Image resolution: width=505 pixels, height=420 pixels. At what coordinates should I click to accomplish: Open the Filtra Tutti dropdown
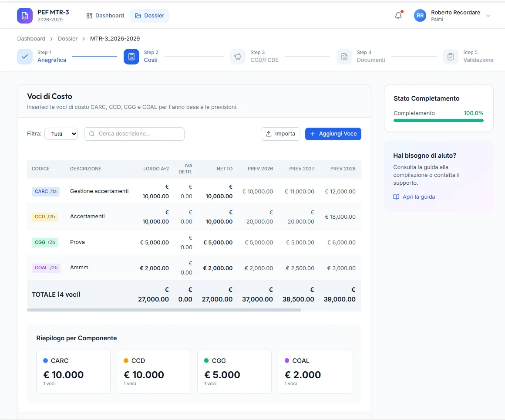point(61,134)
